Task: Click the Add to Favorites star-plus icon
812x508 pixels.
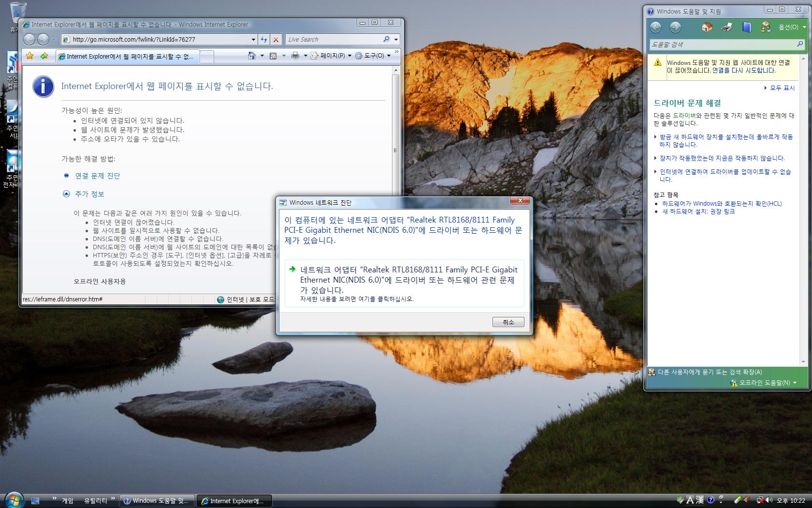Action: (44, 56)
